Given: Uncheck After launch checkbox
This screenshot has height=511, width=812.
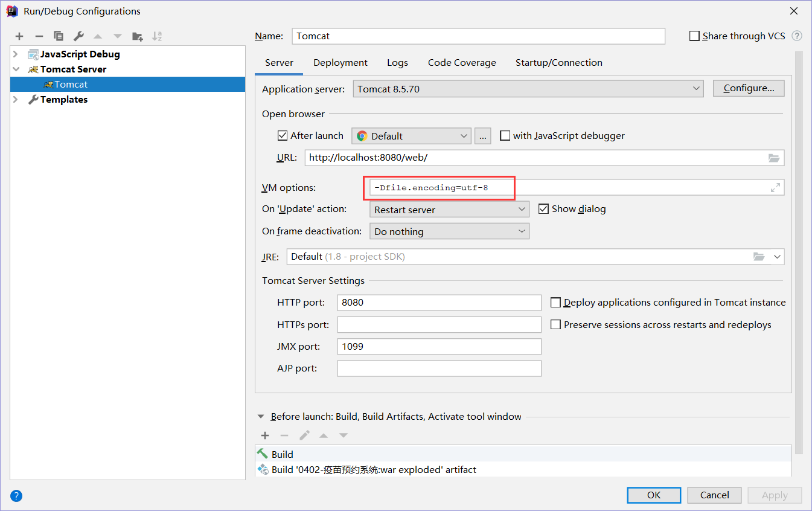Looking at the screenshot, I should point(282,136).
